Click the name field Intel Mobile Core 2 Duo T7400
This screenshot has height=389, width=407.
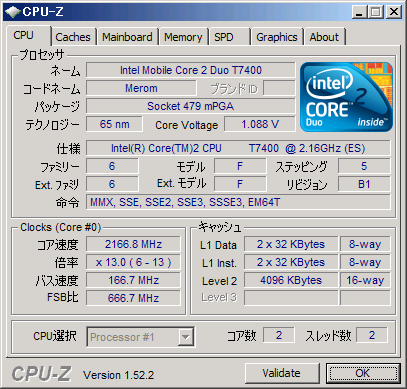point(191,70)
